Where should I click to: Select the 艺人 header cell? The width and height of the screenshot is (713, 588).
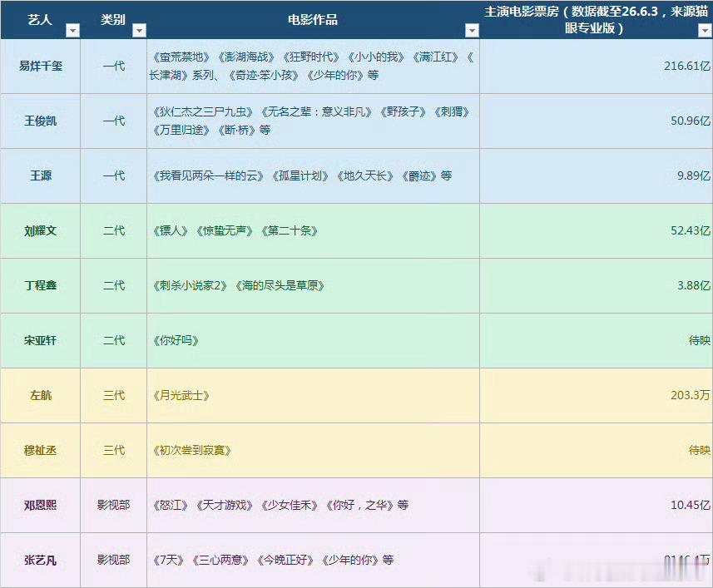coord(41,19)
